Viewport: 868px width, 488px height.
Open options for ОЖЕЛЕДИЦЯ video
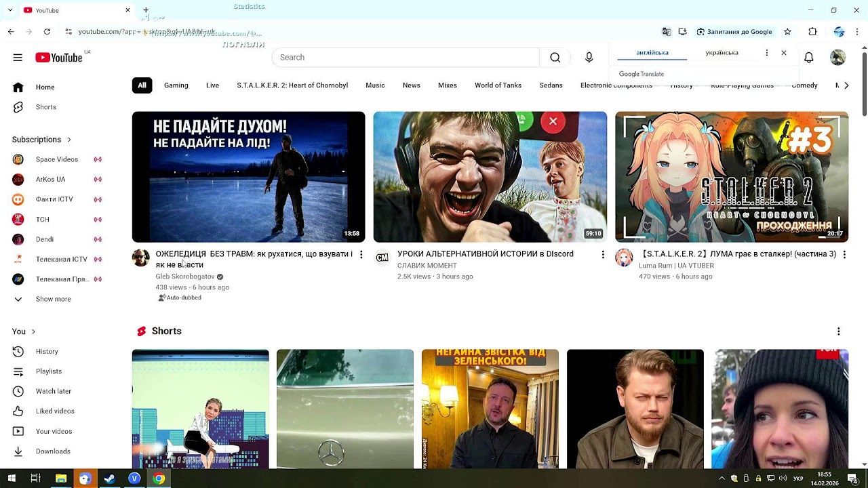pos(361,254)
